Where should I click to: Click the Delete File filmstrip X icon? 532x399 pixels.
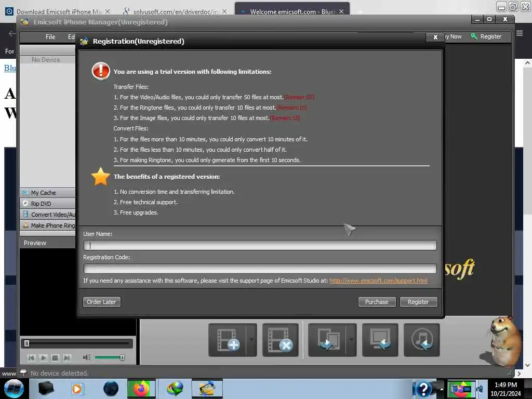pyautogui.click(x=280, y=340)
